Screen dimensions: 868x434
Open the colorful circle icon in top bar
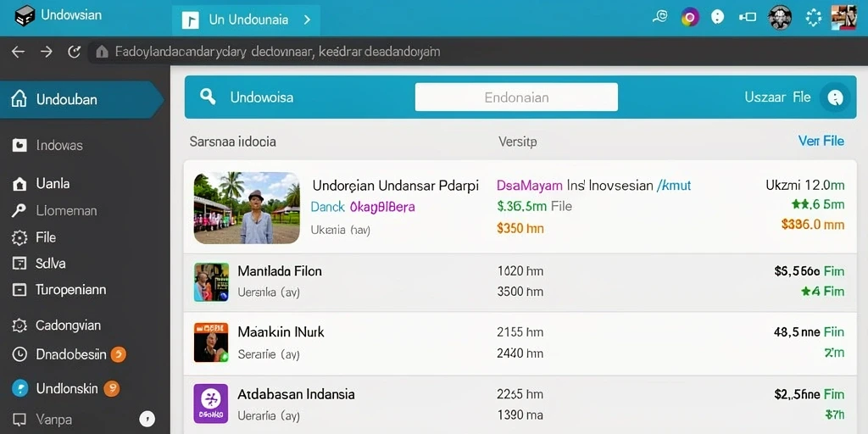[x=689, y=18]
